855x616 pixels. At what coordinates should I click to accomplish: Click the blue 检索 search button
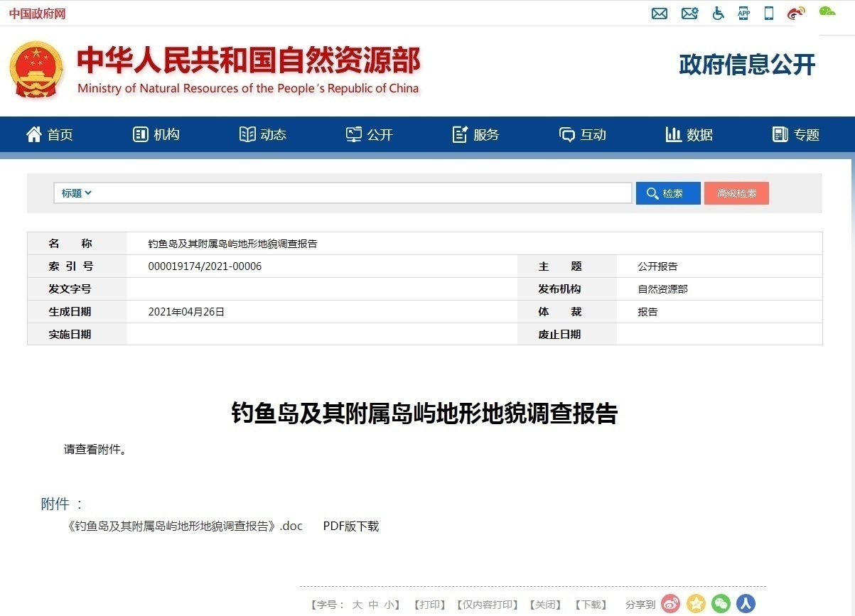pos(667,193)
